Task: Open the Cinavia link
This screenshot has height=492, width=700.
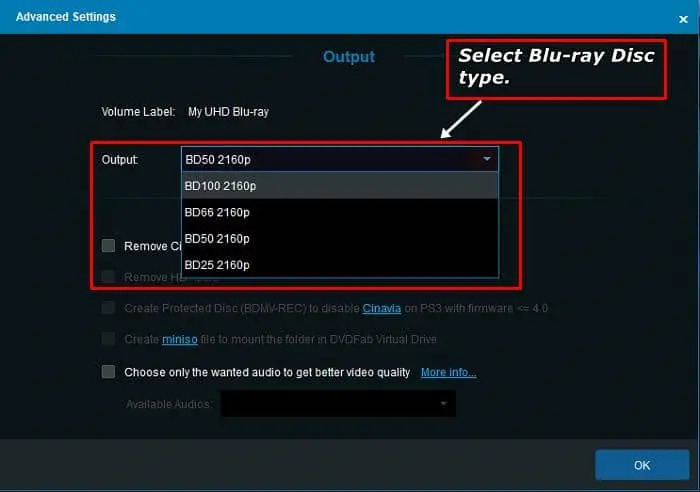Action: point(382,308)
